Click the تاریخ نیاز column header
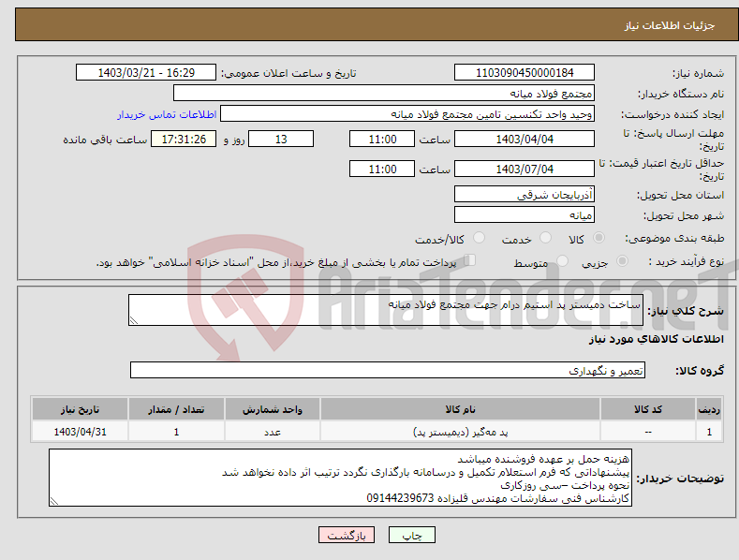739x560 pixels. pos(81,409)
